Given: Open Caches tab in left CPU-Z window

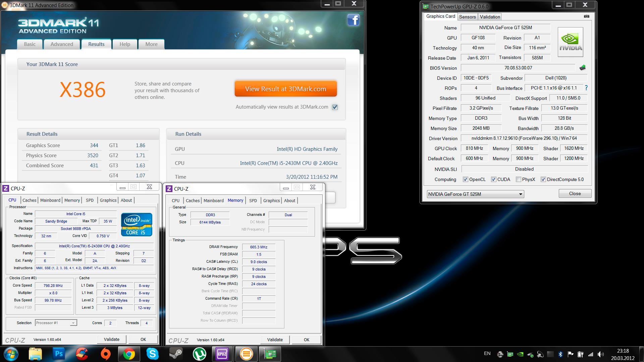Looking at the screenshot, I should [29, 200].
